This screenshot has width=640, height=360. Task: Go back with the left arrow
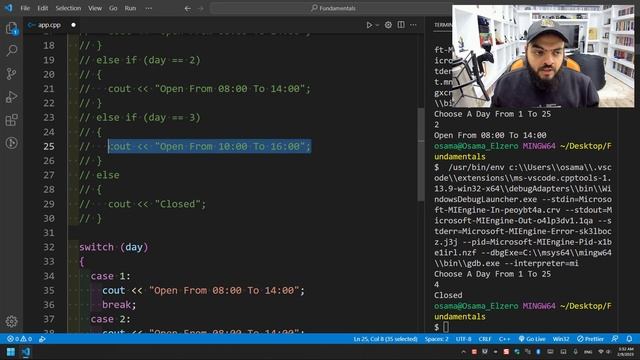coord(188,8)
